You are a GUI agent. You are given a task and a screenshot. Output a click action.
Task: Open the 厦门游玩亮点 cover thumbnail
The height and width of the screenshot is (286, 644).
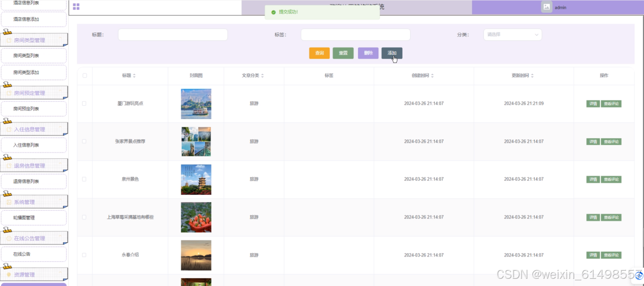point(196,104)
